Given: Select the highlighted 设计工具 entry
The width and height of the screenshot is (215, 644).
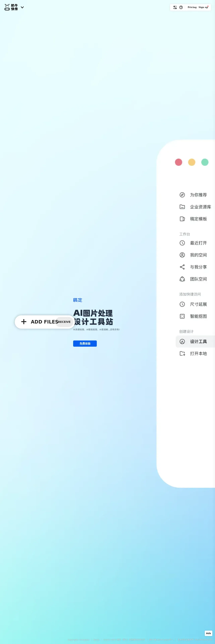Looking at the screenshot, I should pyautogui.click(x=195, y=341).
